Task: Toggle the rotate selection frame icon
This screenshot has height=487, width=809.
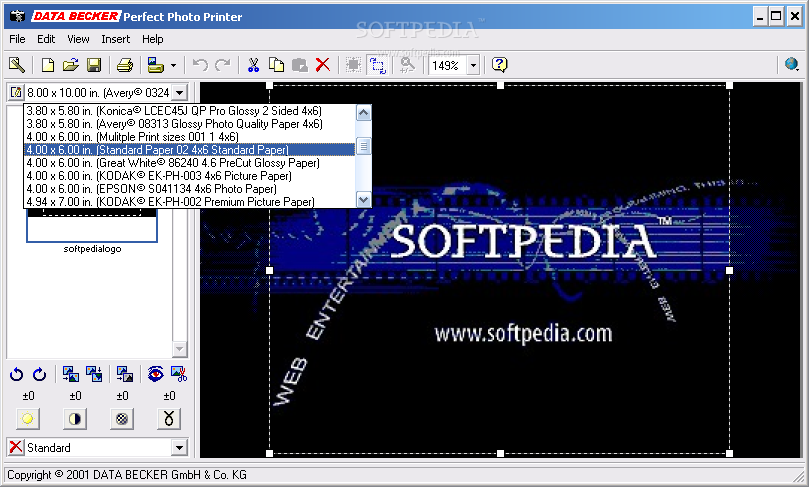Action: pos(378,65)
